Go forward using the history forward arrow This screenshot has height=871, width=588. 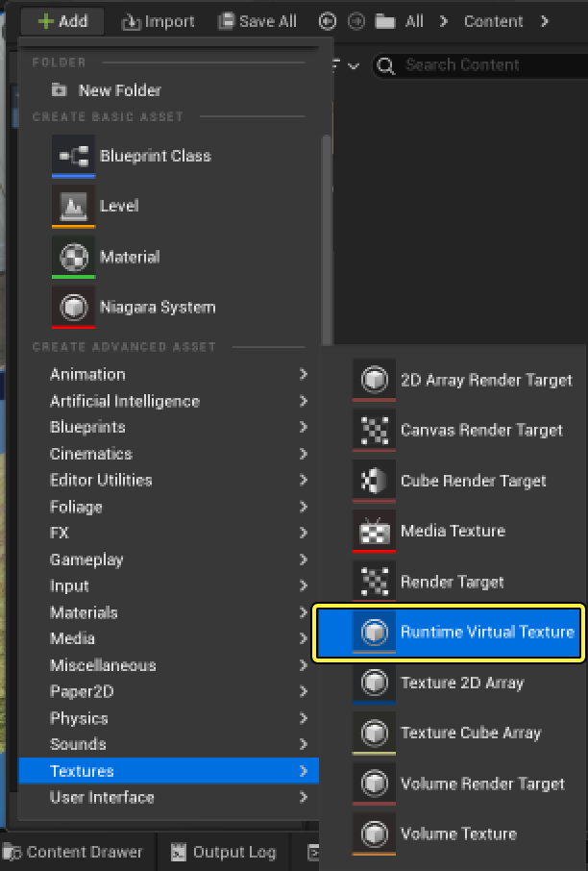(356, 22)
